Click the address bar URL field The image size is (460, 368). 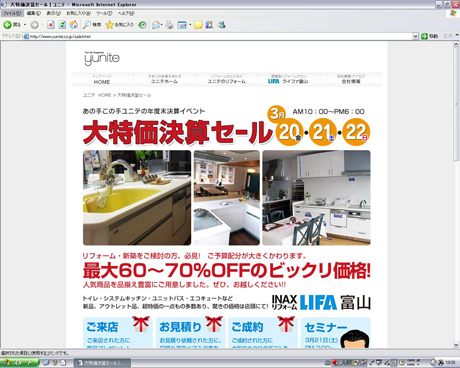[220, 36]
